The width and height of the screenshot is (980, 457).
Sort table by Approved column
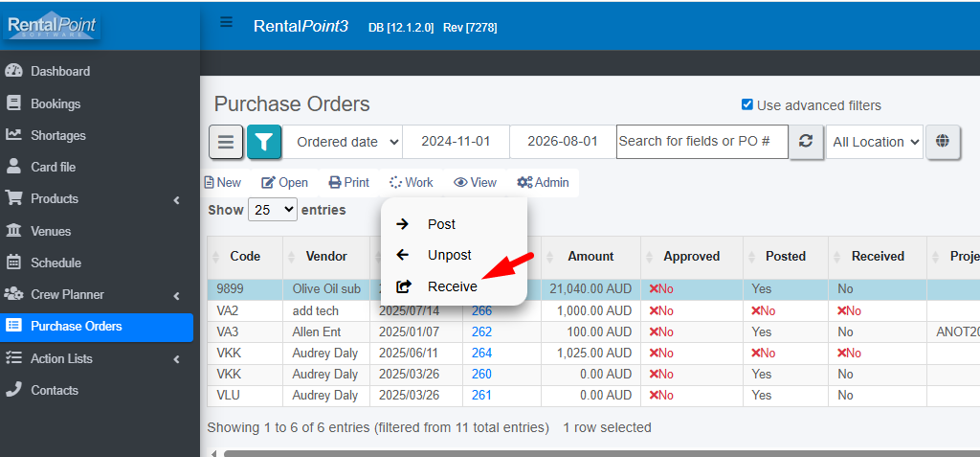[691, 257]
